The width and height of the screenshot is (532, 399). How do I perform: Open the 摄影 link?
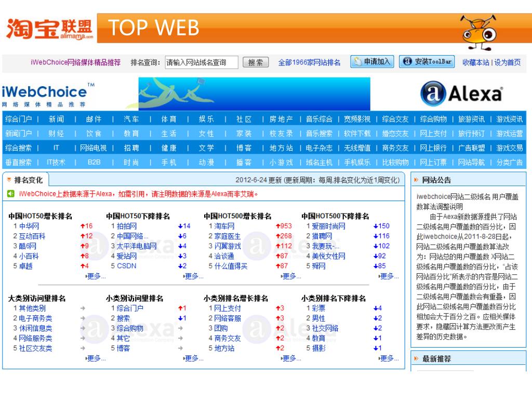pos(318,348)
